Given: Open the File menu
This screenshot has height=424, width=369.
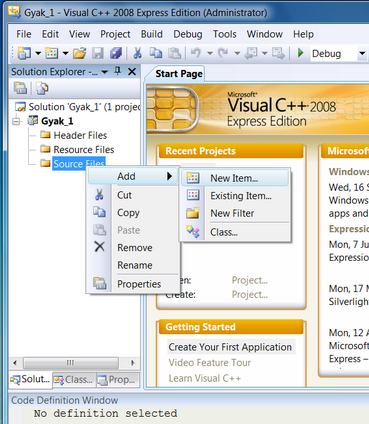Looking at the screenshot, I should 24,34.
